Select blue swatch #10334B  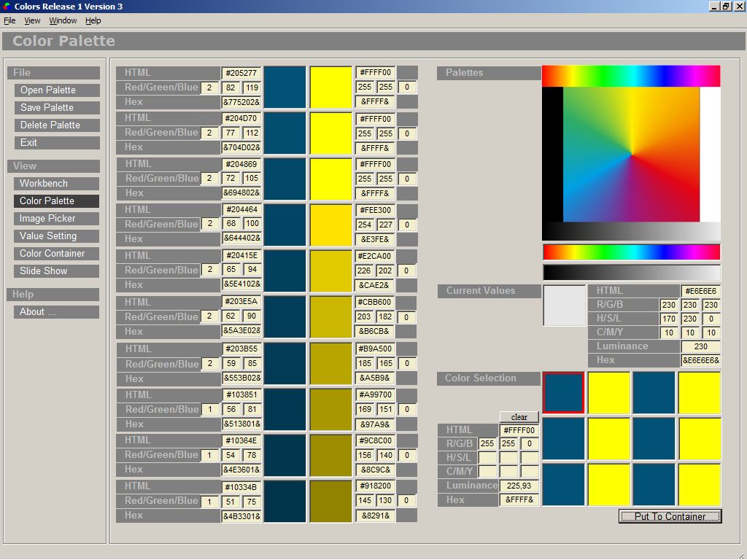click(x=285, y=501)
